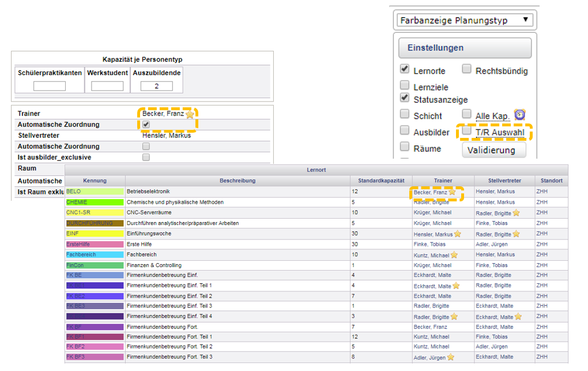Click the Schülerpraktikanten capacity input field
The image size is (588, 371).
click(50, 87)
